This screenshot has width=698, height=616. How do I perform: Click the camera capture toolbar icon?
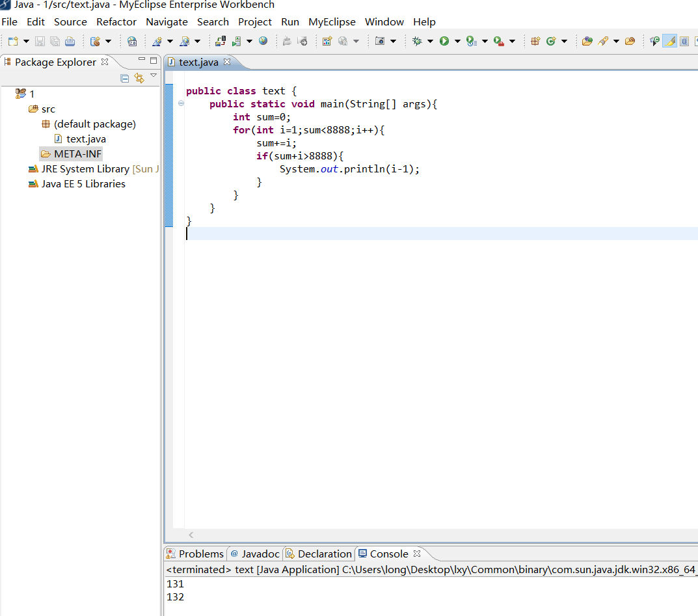click(380, 41)
